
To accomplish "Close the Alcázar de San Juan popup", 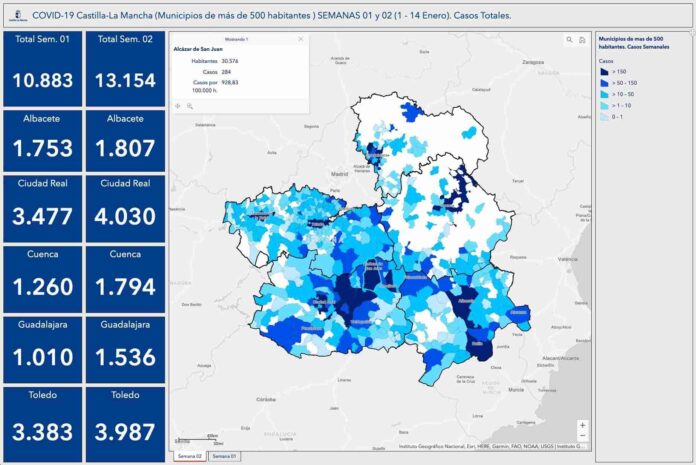I will 301,39.
